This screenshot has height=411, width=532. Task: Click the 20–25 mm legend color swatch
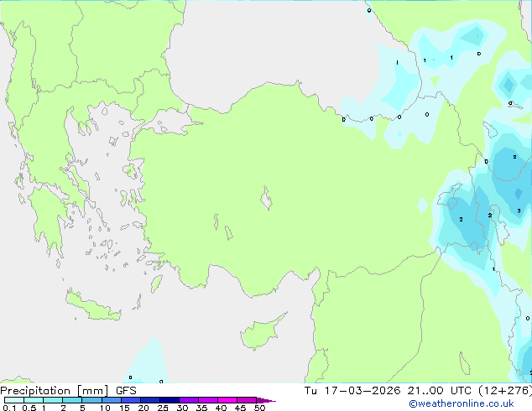point(149,400)
